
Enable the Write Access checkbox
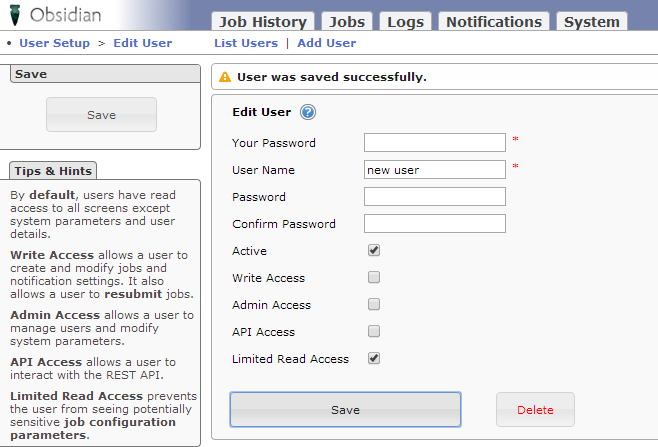pyautogui.click(x=374, y=277)
